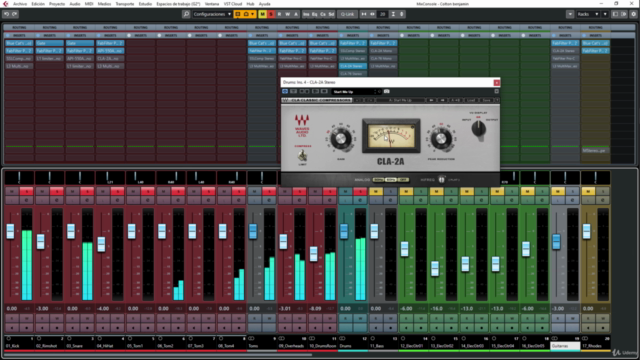Click the pan control above 01_Kick

[x=19, y=178]
